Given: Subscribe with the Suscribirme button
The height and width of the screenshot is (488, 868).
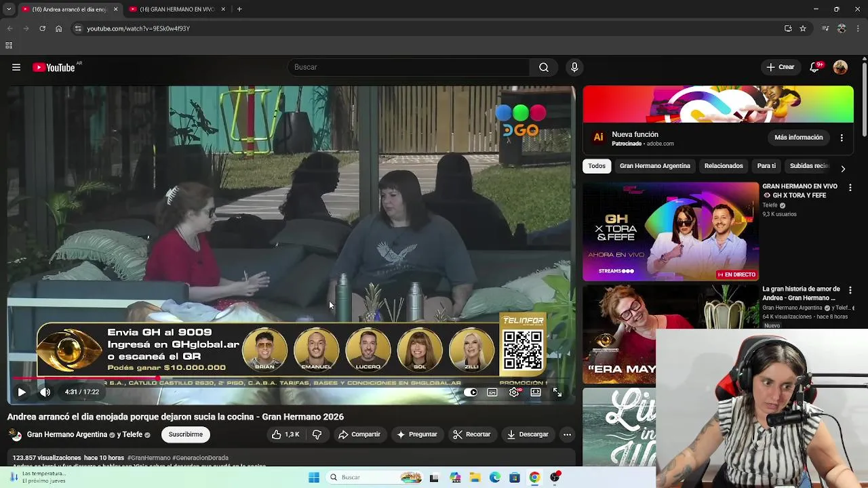Looking at the screenshot, I should (186, 434).
